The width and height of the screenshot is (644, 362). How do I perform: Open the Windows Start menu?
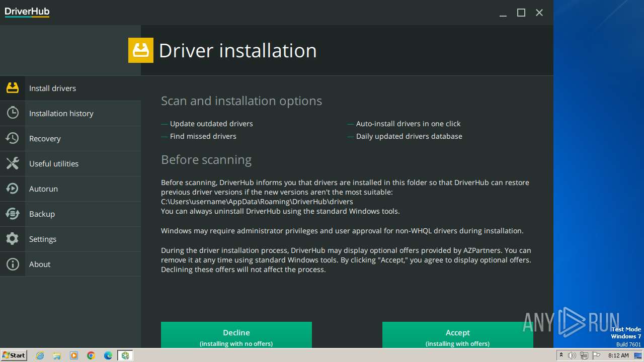[x=14, y=355]
